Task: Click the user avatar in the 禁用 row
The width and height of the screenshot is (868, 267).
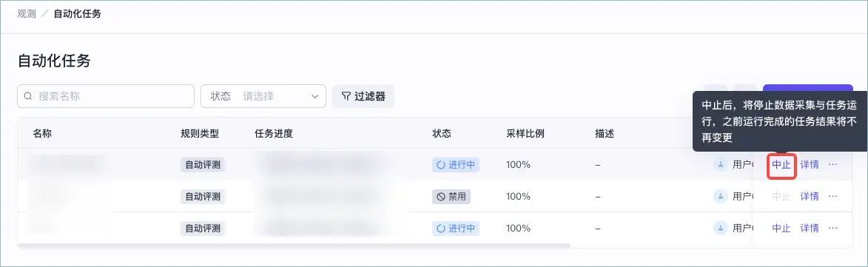Action: point(720,196)
